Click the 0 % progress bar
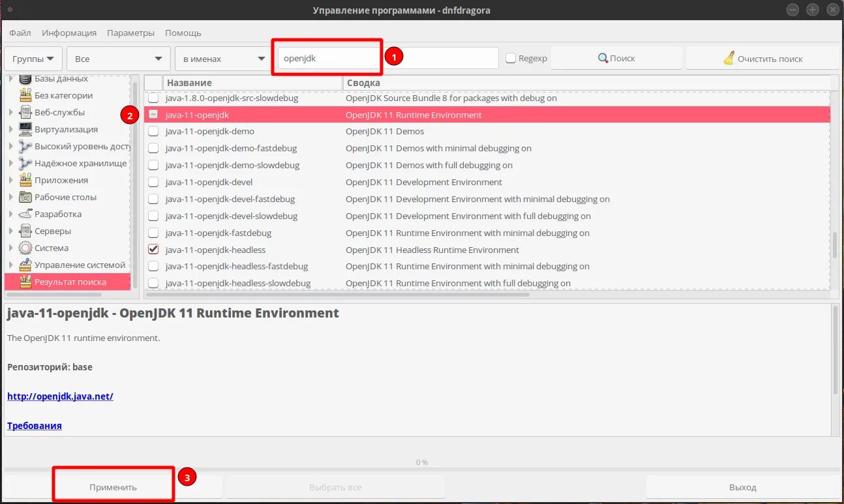The height and width of the screenshot is (504, 844). (421, 469)
